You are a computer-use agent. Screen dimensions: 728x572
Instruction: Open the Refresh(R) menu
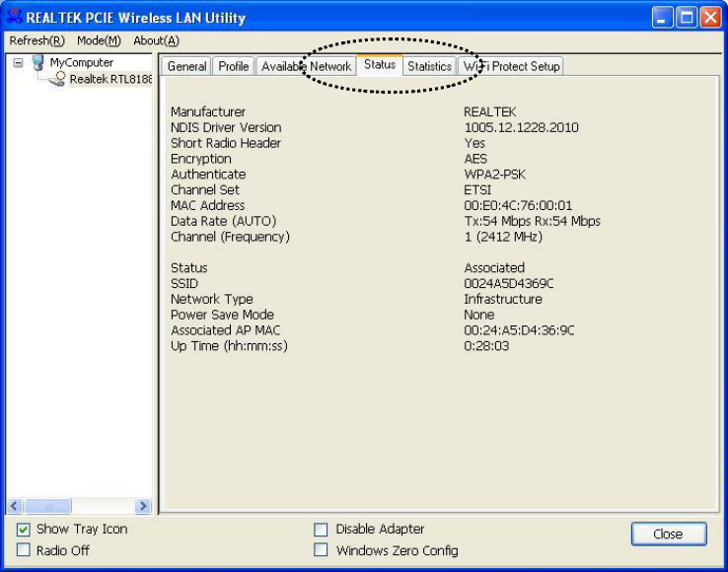point(37,40)
